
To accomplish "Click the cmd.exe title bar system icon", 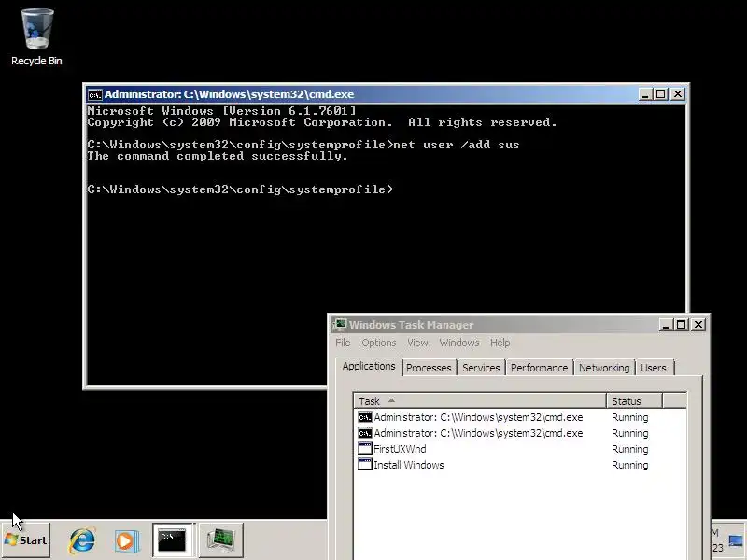I will 95,95.
